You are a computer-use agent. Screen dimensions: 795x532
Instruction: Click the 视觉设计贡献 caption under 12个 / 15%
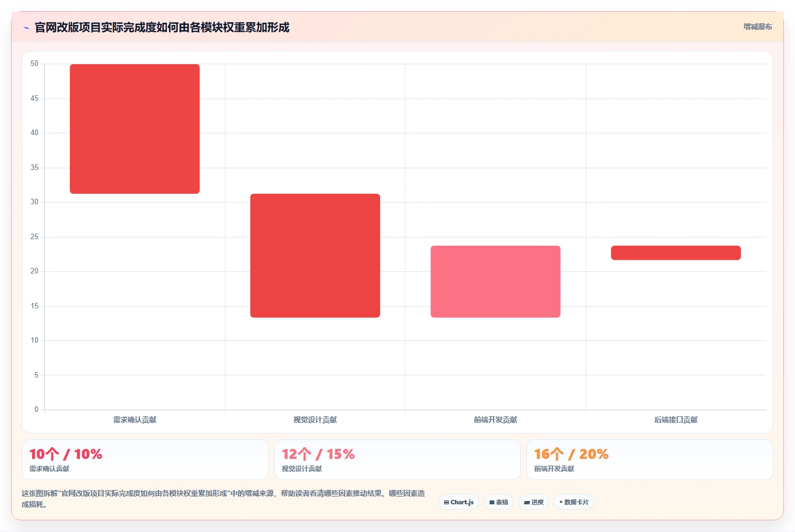(x=302, y=469)
